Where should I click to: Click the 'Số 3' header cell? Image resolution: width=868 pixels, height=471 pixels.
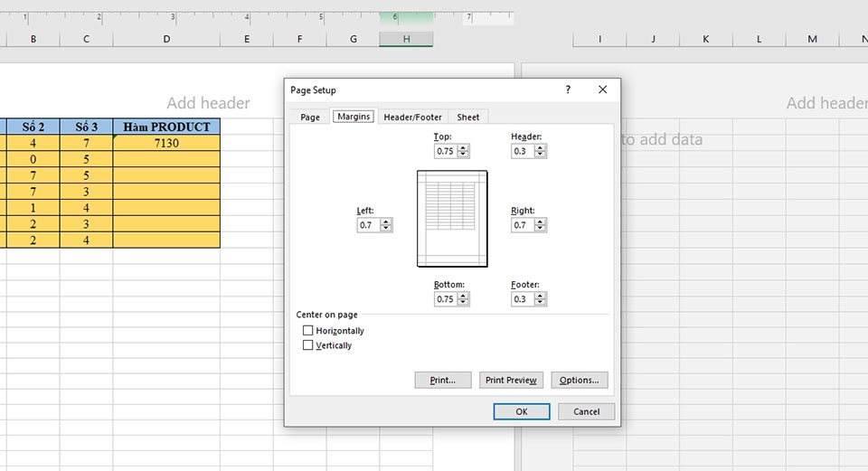coord(87,127)
